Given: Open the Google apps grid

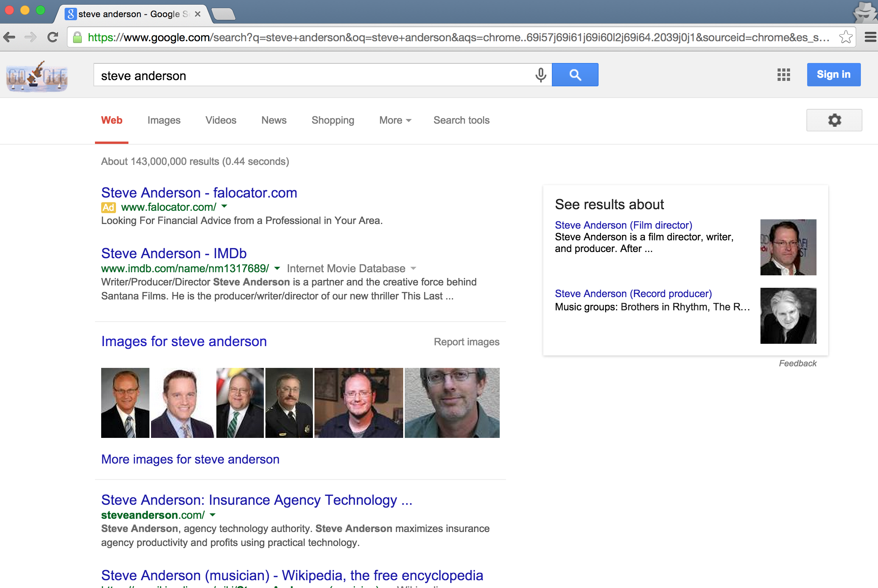Looking at the screenshot, I should [x=783, y=75].
